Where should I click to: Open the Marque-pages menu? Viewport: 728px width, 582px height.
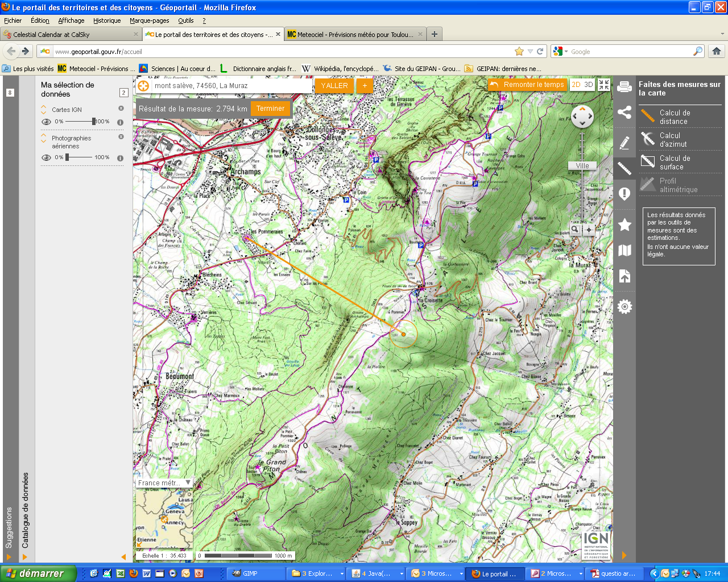149,20
